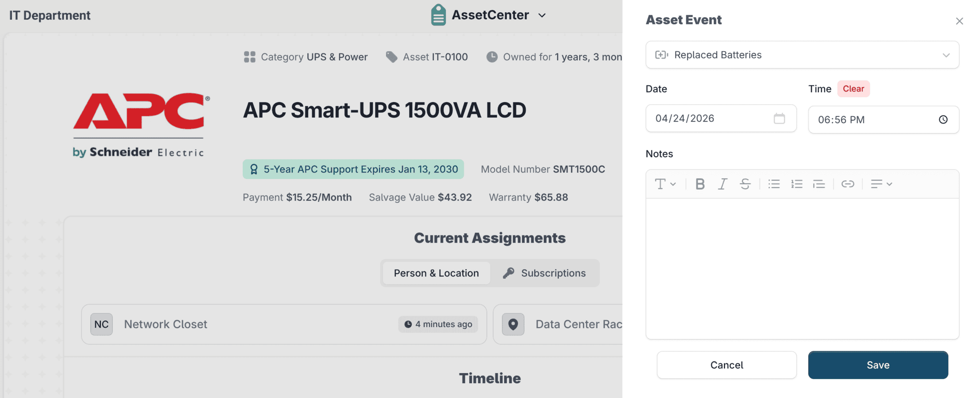Click the Salvage Value $43.92 text
This screenshot has height=398, width=980.
tap(420, 197)
